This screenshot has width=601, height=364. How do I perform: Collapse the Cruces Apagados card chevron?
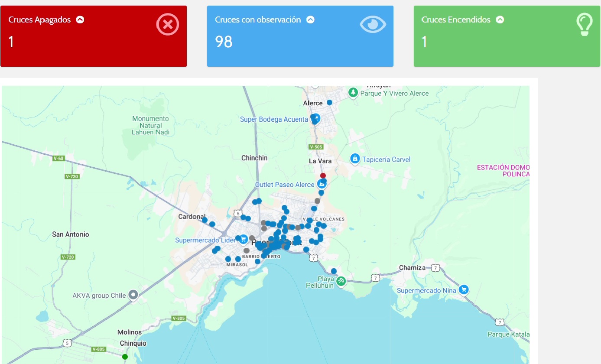click(x=80, y=19)
